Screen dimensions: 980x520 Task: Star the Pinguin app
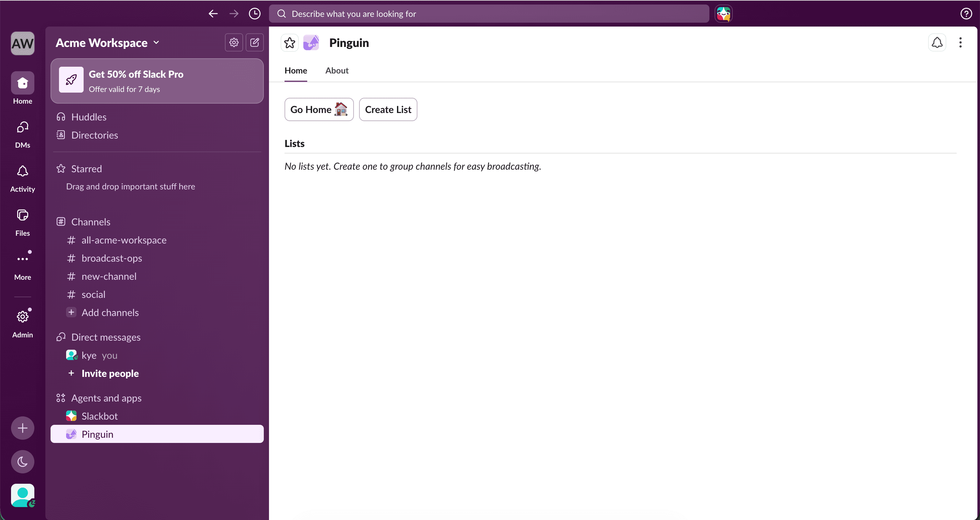click(289, 42)
